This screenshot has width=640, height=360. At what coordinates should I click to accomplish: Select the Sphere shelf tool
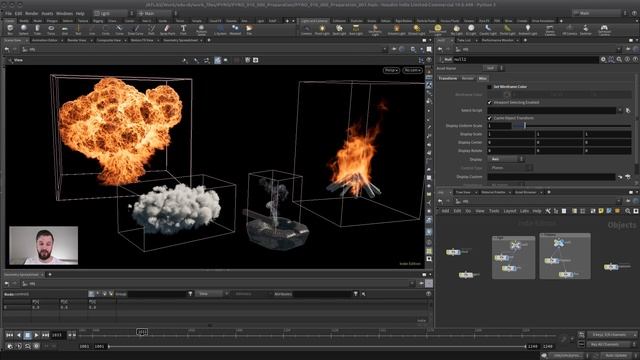click(24, 29)
